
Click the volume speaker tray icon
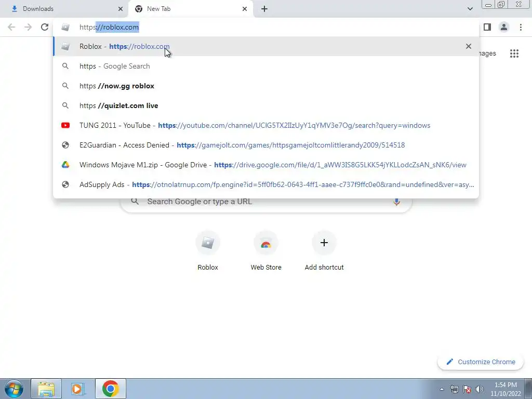[479, 389]
